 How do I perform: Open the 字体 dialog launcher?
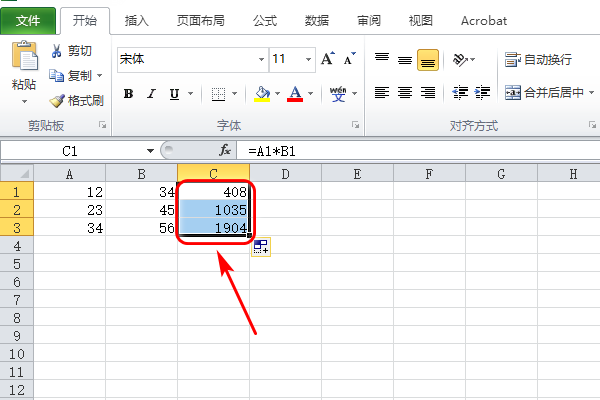point(355,125)
